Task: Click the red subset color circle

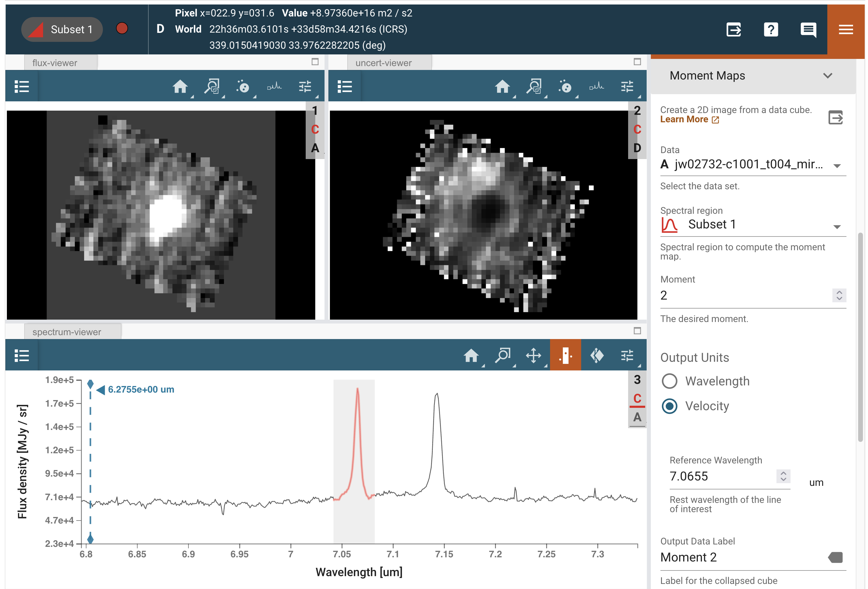Action: [122, 28]
